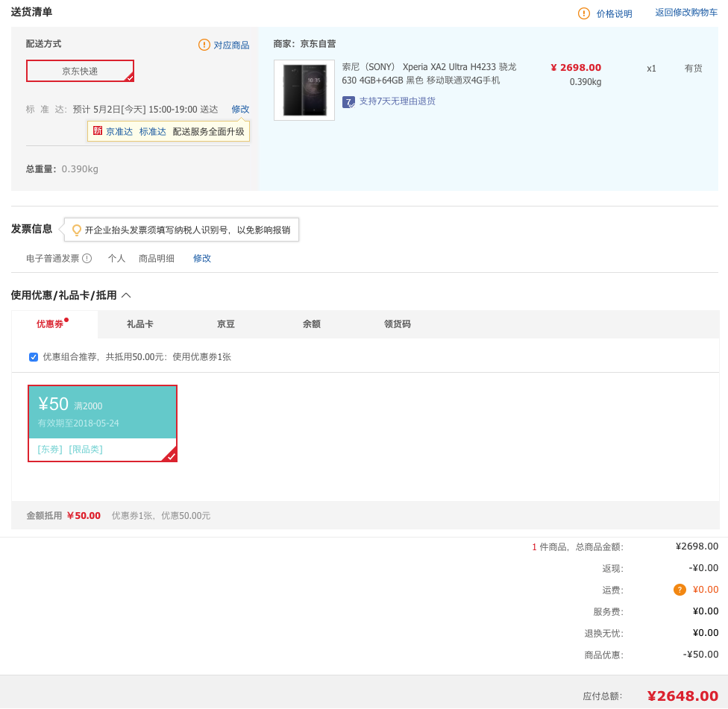Uncheck the 优惠组合推荐 checkbox
The width and height of the screenshot is (728, 709).
click(x=34, y=357)
